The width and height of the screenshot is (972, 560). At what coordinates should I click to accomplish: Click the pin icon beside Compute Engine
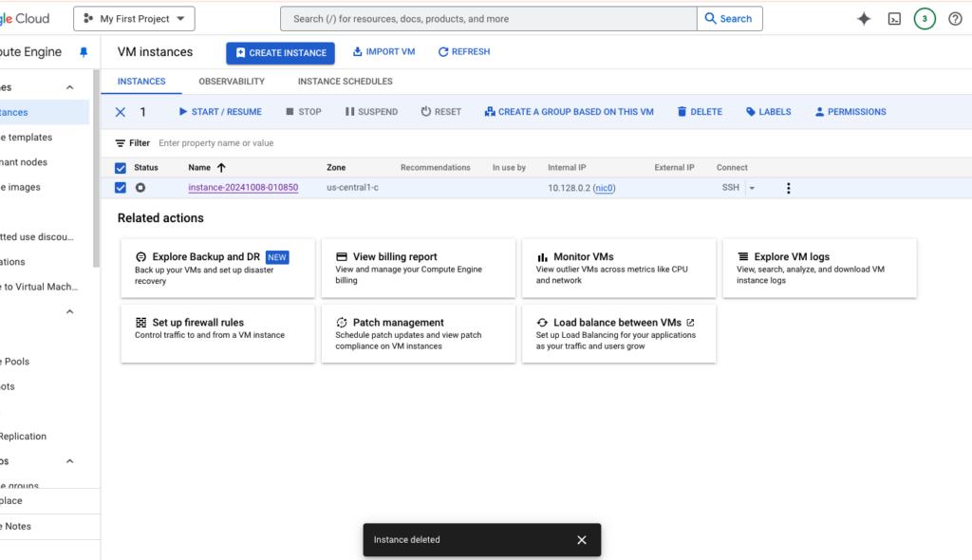84,52
